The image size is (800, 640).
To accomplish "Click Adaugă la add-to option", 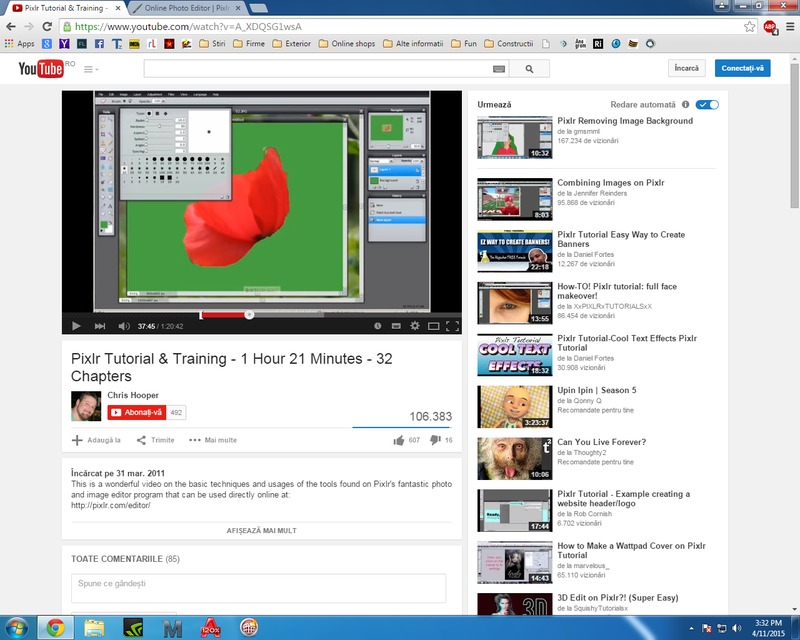I will 96,440.
